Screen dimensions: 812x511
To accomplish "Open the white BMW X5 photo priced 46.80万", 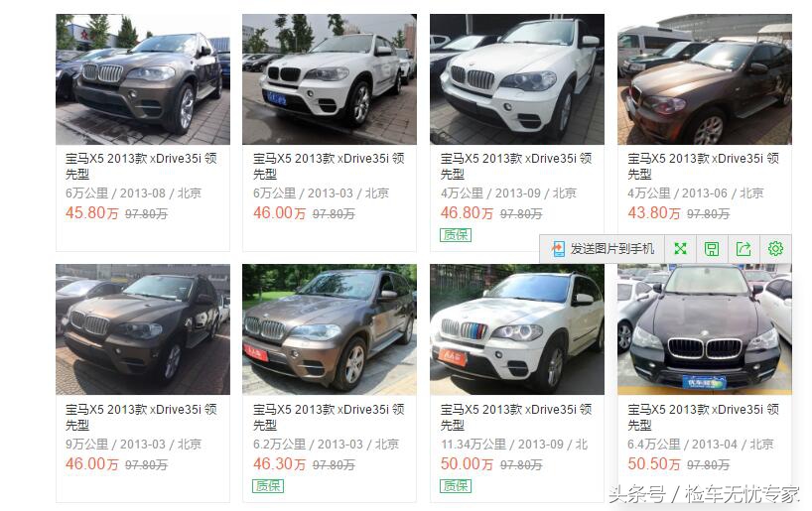I will pyautogui.click(x=517, y=79).
